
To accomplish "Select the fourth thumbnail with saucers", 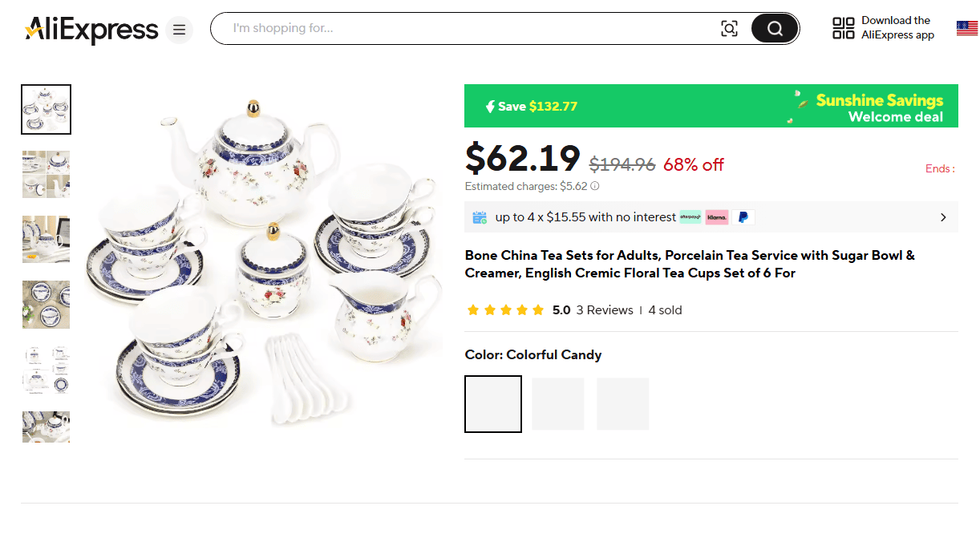I will tap(46, 304).
